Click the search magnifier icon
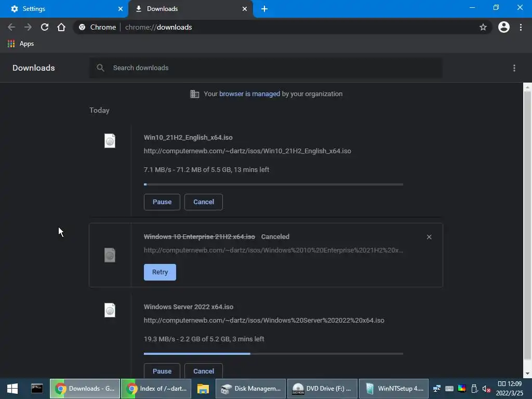 point(100,68)
